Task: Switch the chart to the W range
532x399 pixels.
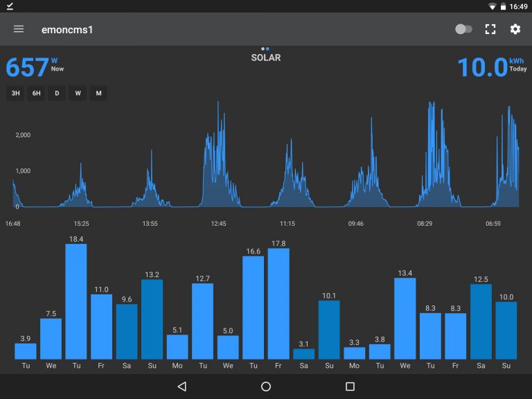Action: point(78,94)
